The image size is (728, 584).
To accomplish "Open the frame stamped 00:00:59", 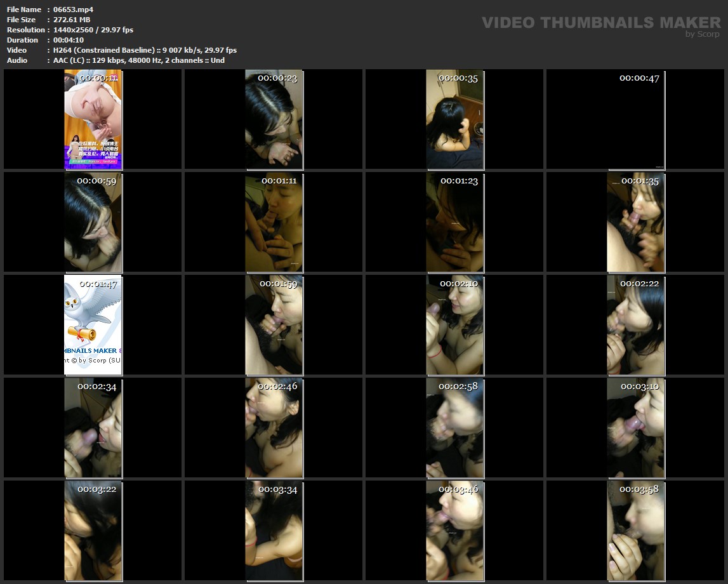I will coord(93,222).
